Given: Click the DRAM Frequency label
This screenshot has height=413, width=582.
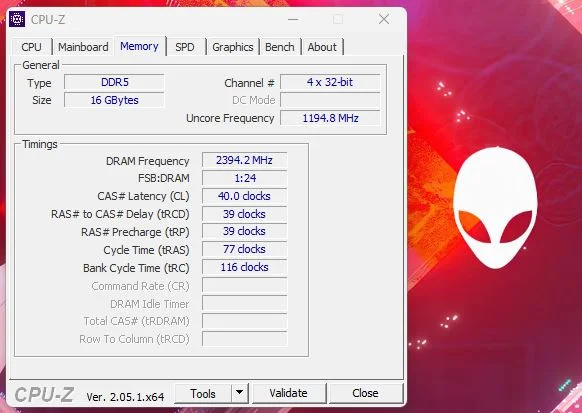Looking at the screenshot, I should coord(147,161).
